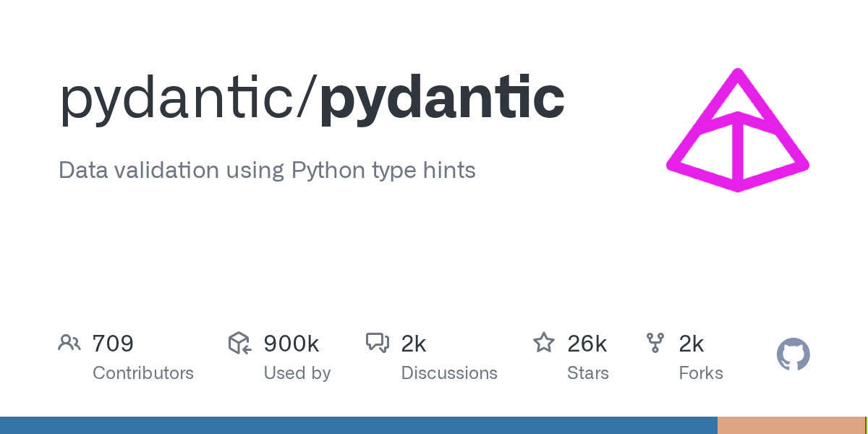868x434 pixels.
Task: Select the 2k Forks count
Action: (x=692, y=343)
